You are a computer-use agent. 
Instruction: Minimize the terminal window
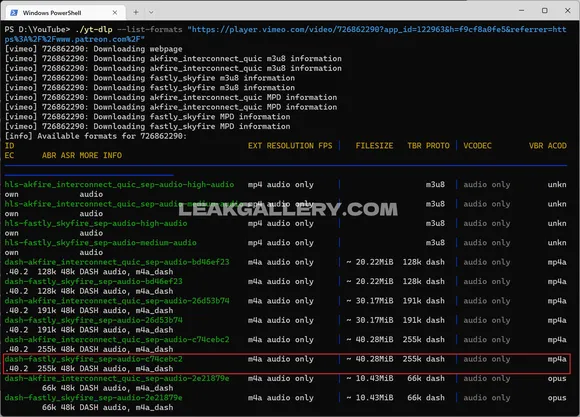tap(522, 10)
